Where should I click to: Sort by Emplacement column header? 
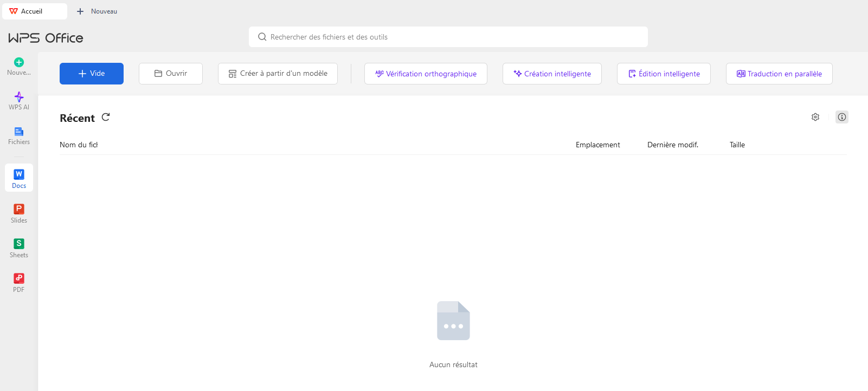pos(597,145)
